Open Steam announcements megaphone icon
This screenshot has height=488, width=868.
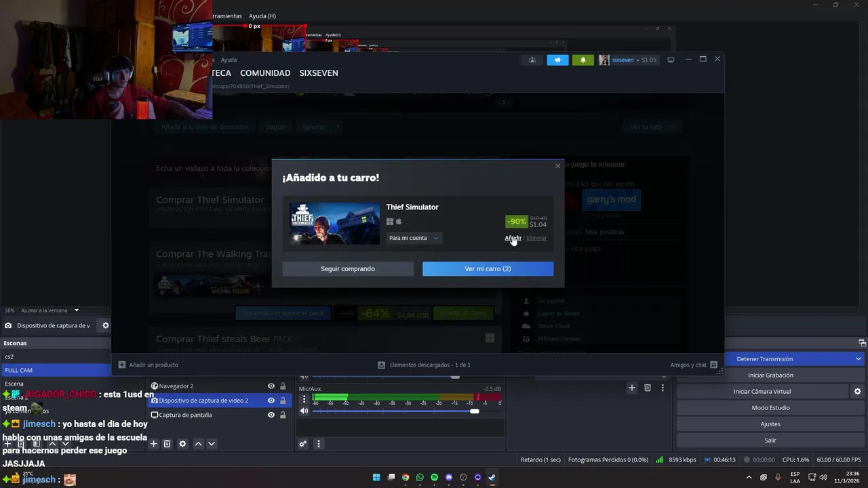(557, 60)
